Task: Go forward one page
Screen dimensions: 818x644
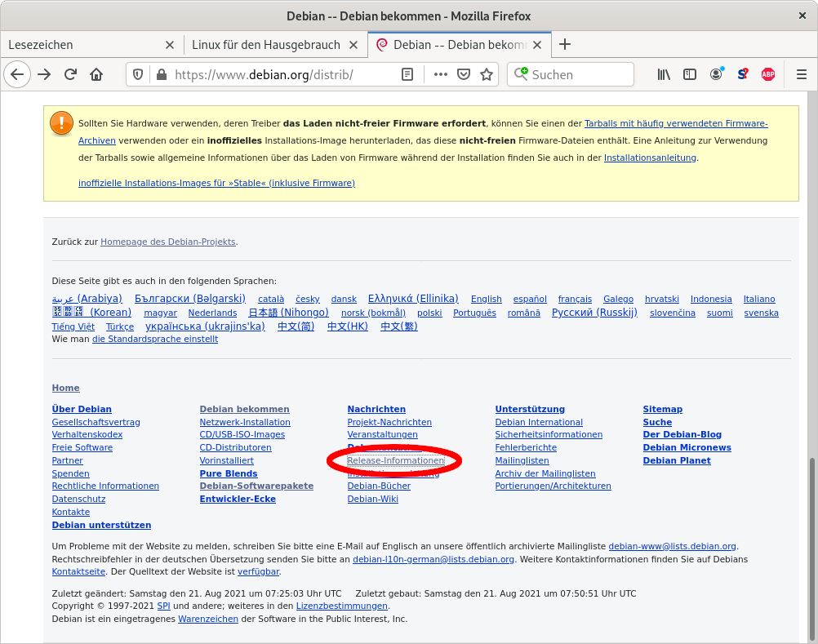Action: click(x=44, y=74)
